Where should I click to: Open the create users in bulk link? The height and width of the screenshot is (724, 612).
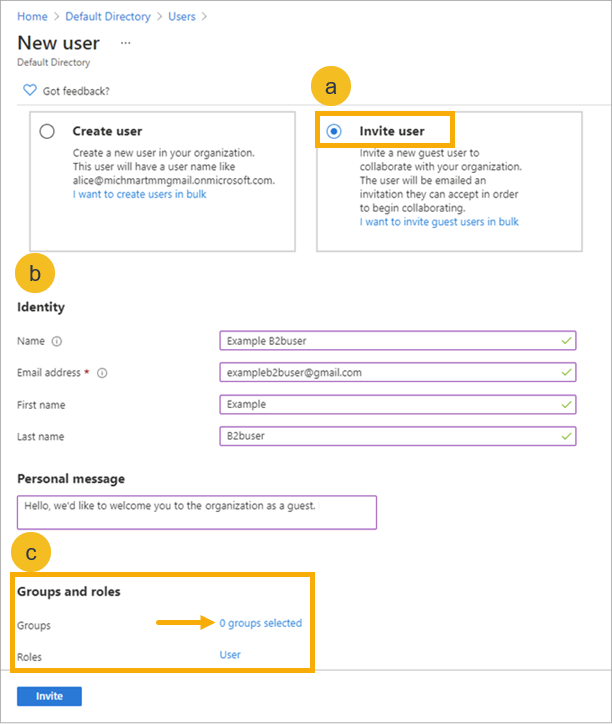[139, 194]
